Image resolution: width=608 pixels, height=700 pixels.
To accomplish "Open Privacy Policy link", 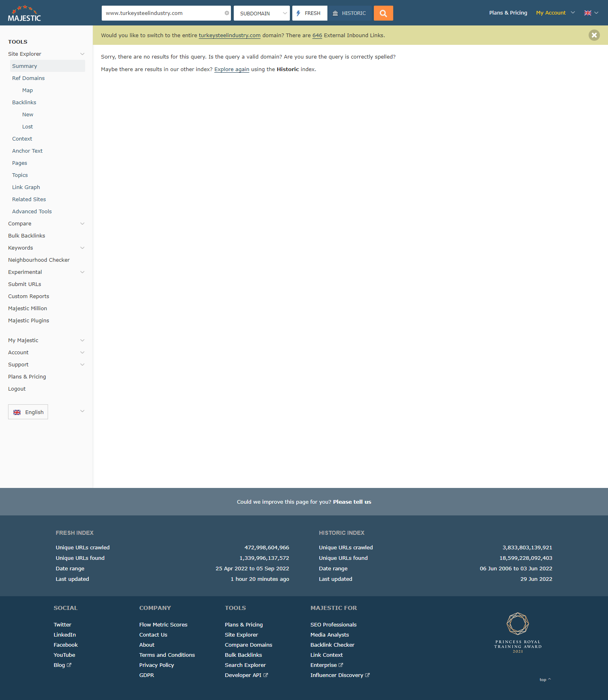I will (x=157, y=665).
